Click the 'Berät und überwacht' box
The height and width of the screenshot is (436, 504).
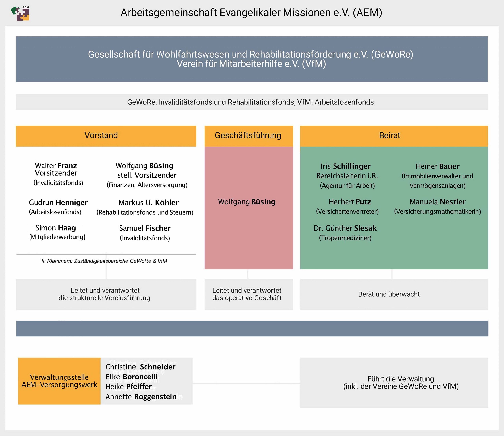(394, 294)
